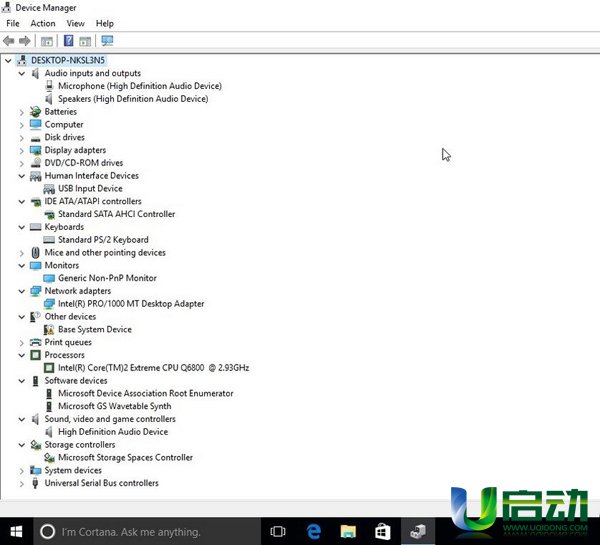Click the Device Manager taskbar button

(418, 532)
